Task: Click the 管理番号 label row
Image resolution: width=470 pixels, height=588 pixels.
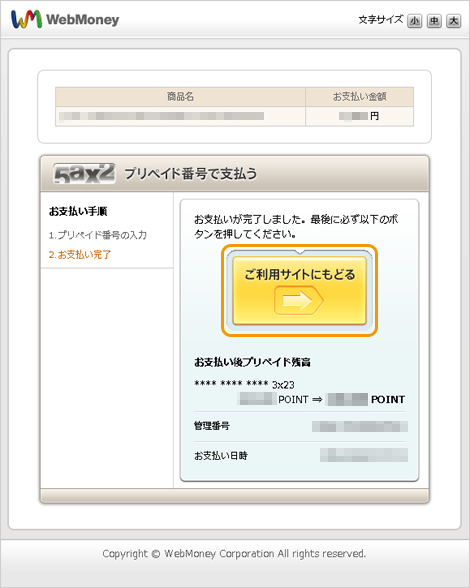Action: (300, 426)
